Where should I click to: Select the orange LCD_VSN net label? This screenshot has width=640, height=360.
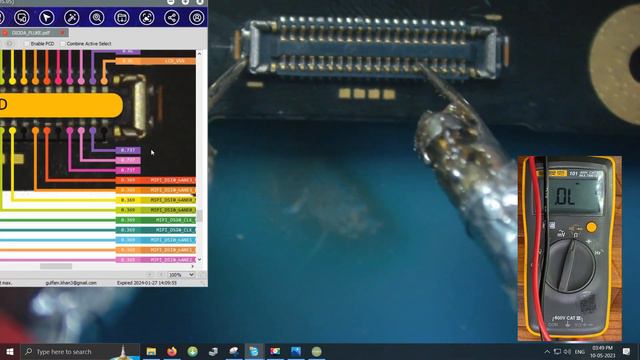tap(156, 61)
